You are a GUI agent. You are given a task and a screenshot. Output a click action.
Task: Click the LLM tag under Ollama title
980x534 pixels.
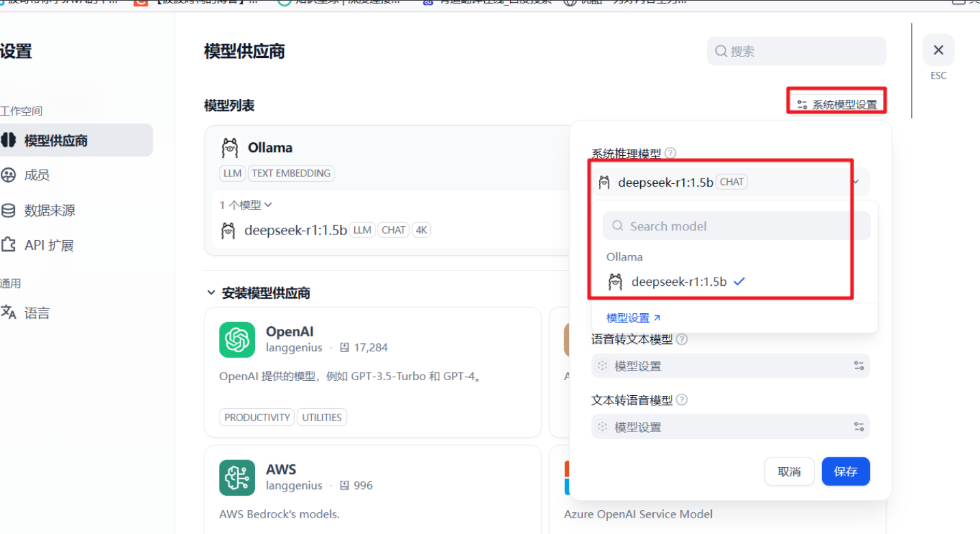point(233,173)
